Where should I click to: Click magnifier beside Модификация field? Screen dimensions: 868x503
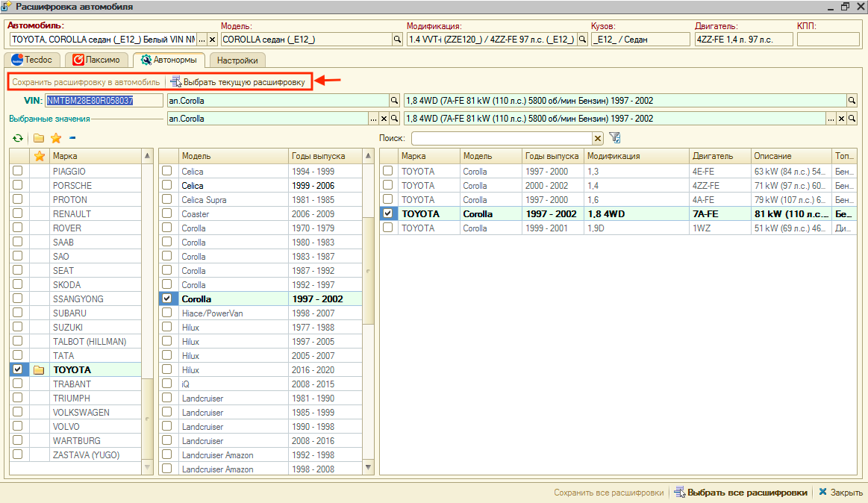[x=582, y=40]
